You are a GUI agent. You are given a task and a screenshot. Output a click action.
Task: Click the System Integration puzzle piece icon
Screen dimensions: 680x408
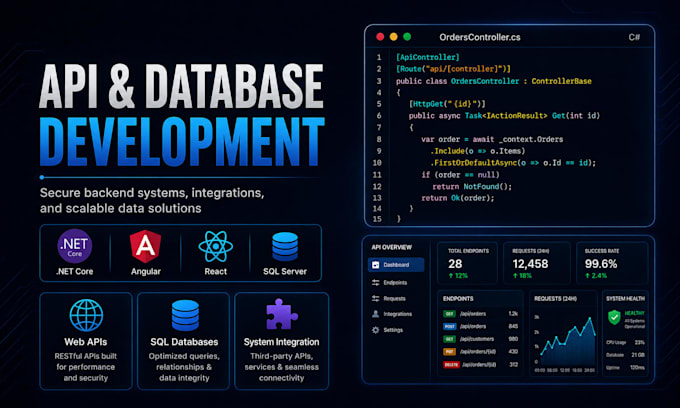281,314
